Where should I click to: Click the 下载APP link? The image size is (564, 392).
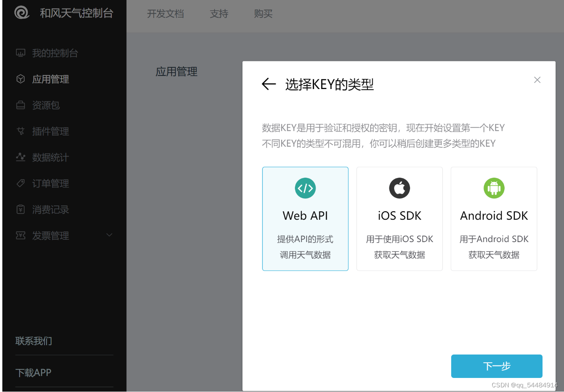point(33,372)
